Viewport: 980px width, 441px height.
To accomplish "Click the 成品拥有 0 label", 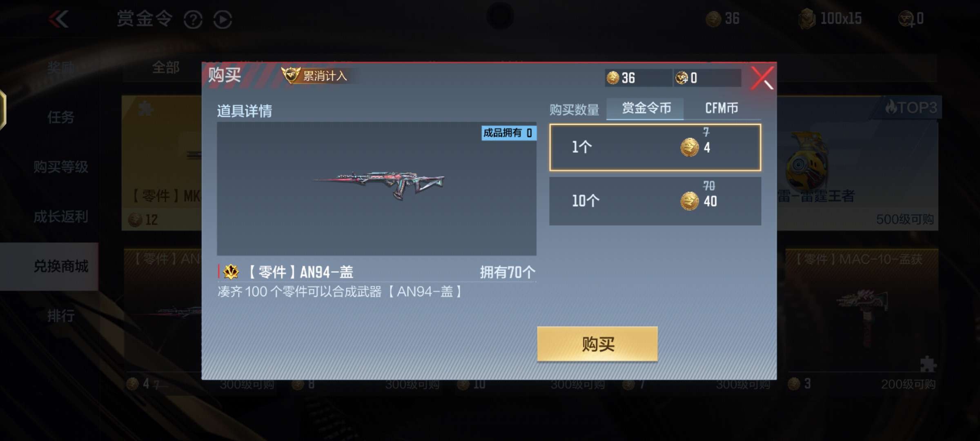I will (x=508, y=133).
